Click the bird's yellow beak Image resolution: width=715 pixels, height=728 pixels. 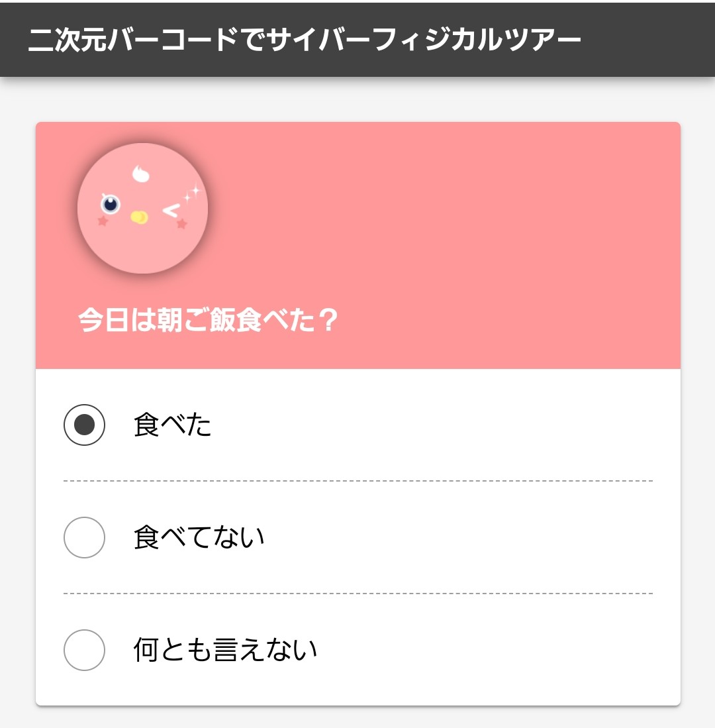click(x=139, y=217)
